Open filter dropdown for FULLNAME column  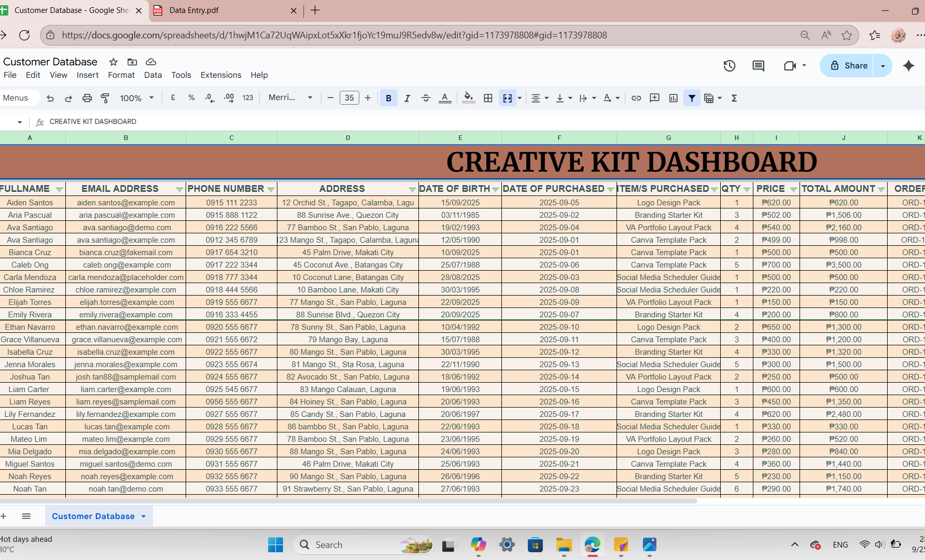(59, 189)
